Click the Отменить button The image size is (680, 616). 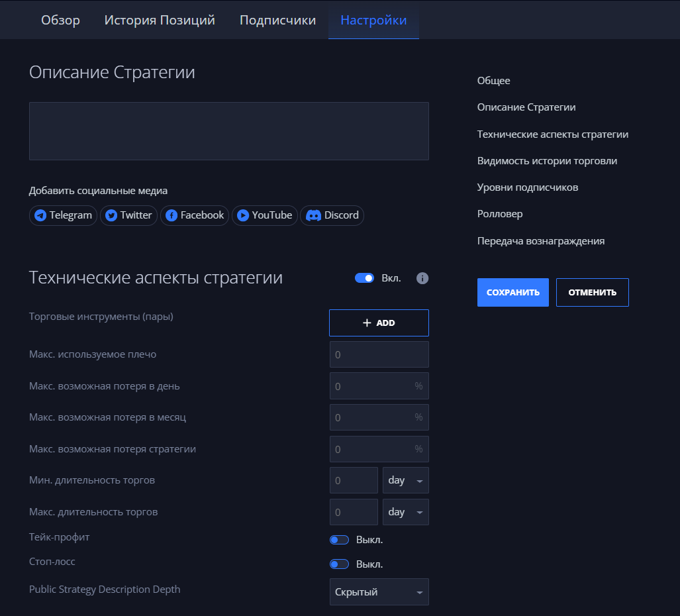tap(592, 292)
